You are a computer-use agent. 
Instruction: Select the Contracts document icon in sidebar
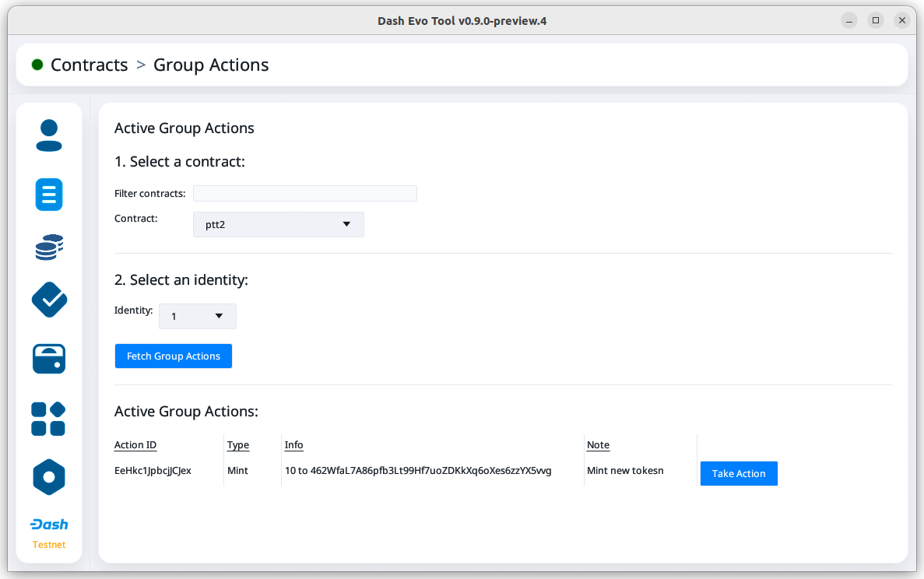[x=49, y=195]
